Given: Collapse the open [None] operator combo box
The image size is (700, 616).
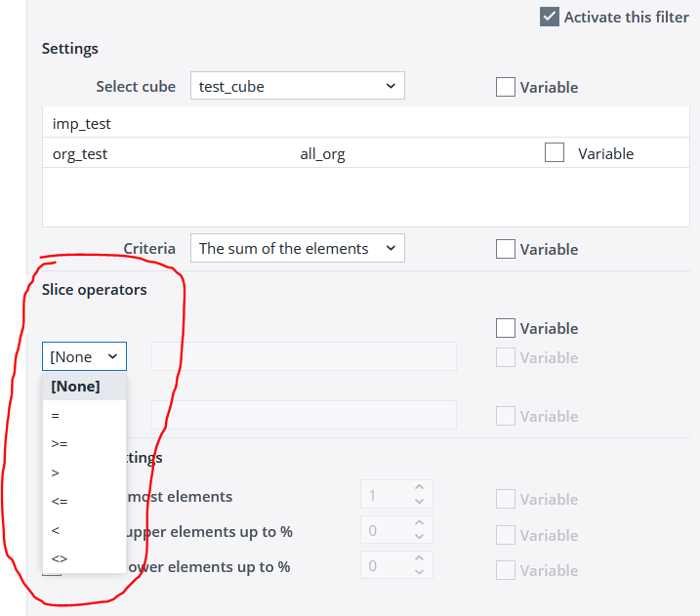Looking at the screenshot, I should [84, 356].
